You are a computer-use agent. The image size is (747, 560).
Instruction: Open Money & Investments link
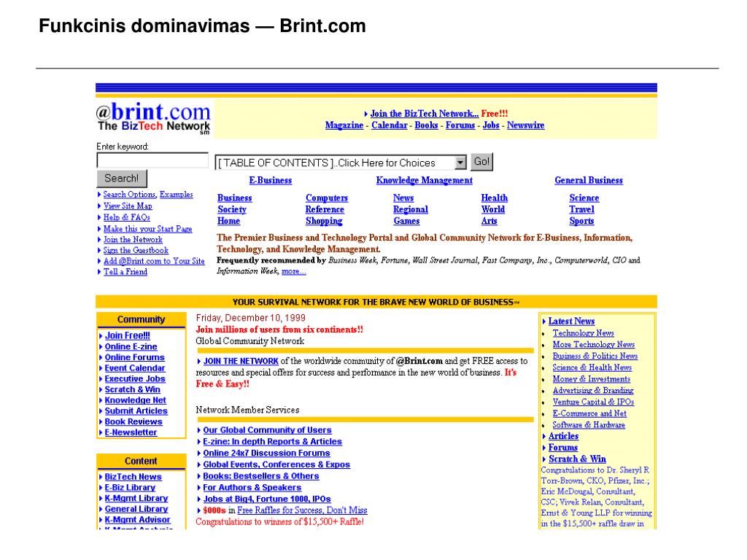[x=591, y=379]
